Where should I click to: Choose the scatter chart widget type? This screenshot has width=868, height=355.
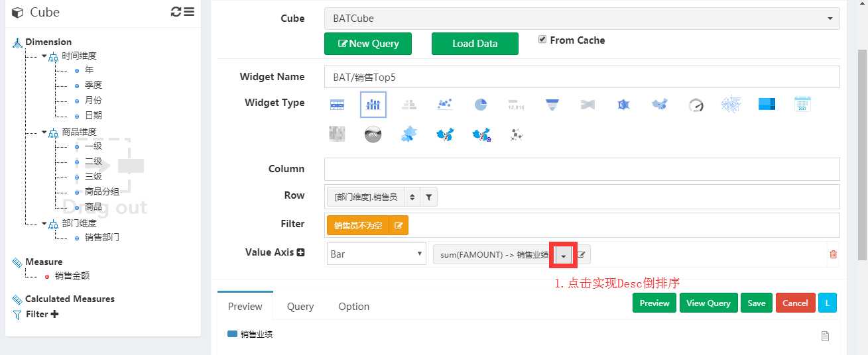pos(445,105)
